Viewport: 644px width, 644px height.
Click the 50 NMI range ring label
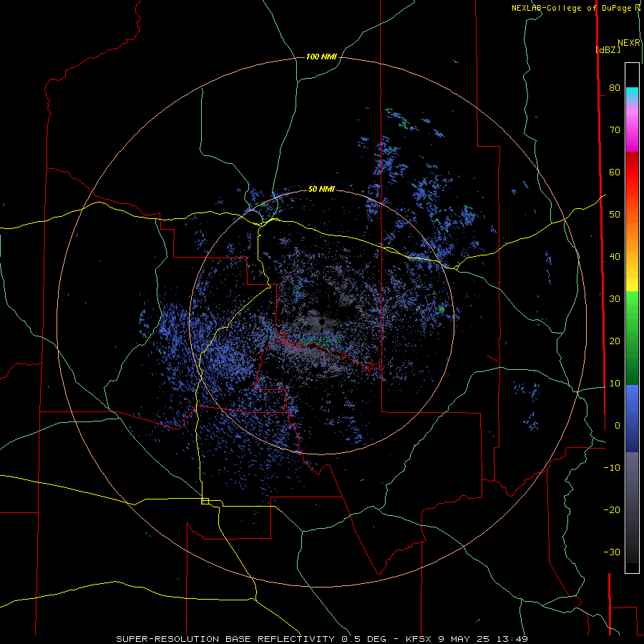pyautogui.click(x=321, y=189)
